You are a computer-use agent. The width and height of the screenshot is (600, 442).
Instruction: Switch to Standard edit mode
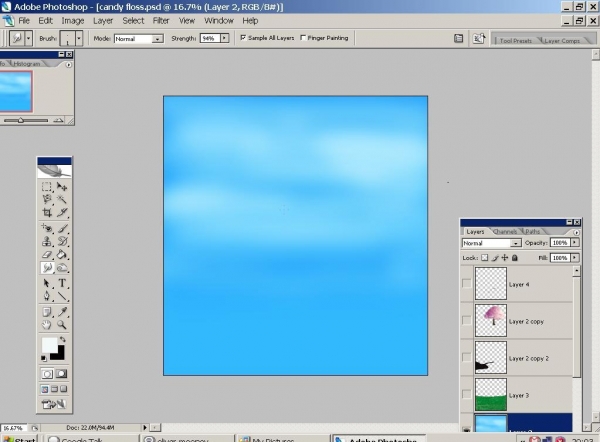point(47,374)
